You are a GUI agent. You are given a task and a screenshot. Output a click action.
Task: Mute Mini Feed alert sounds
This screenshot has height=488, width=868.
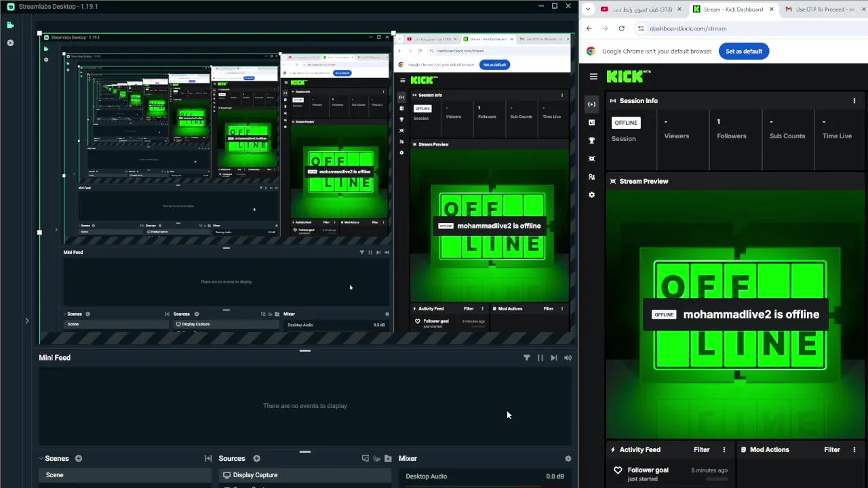[568, 358]
